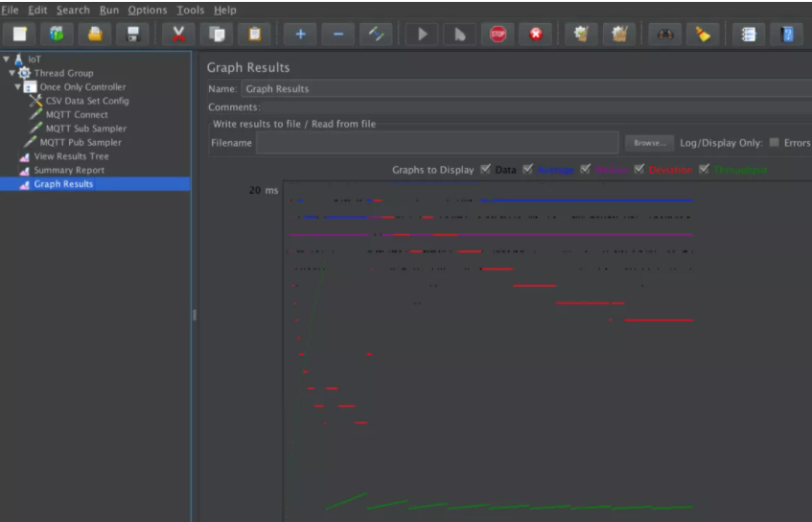Click the Shutdown red X icon
Screen dimensions: 812x522
pyautogui.click(x=536, y=35)
